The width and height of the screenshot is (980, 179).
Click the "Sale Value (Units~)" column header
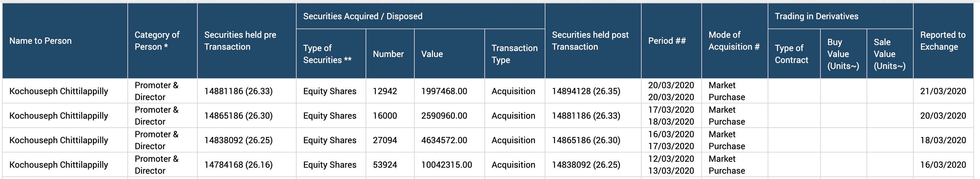(889, 54)
